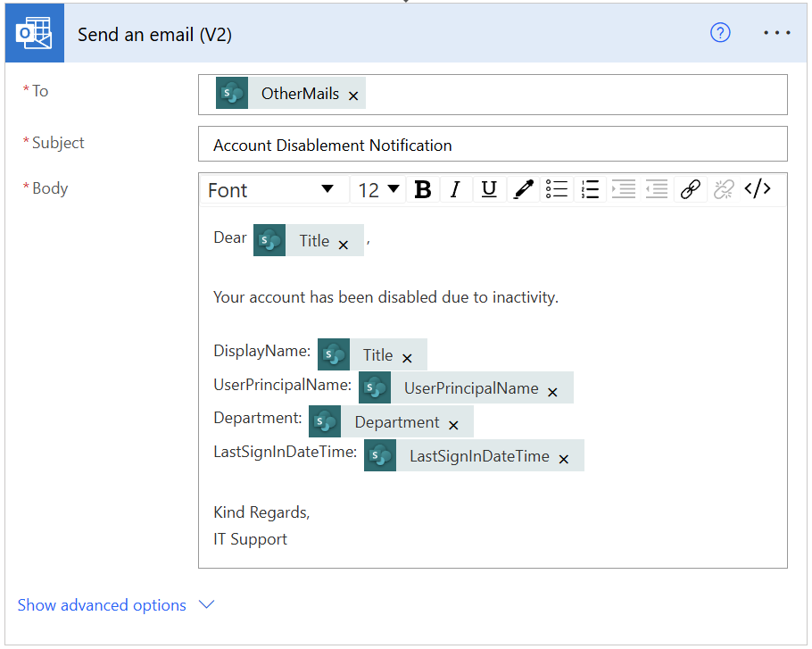Click the Send an email (V2) header title
Screen dimensions: 812x649
[154, 35]
